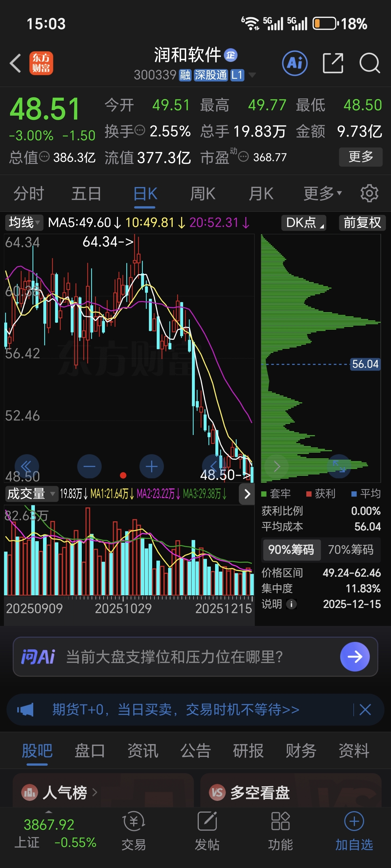Open the 财务 tab
Viewport: 391px width, 868px height.
(301, 751)
